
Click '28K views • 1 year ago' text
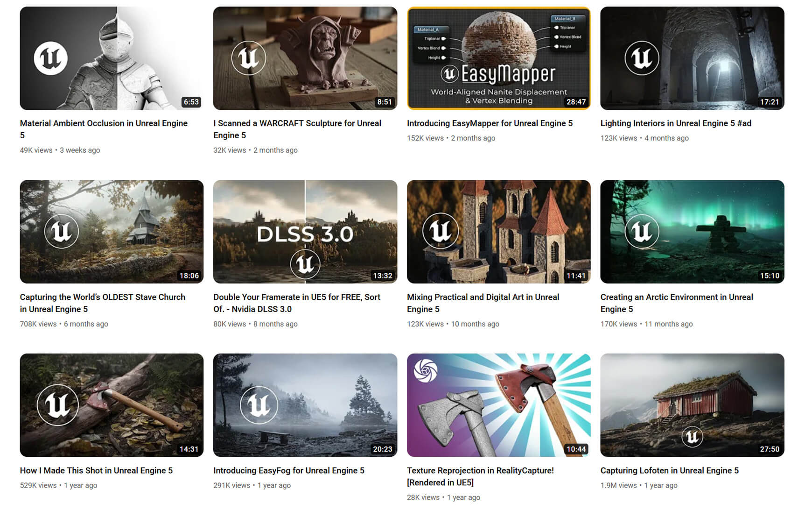pyautogui.click(x=443, y=497)
